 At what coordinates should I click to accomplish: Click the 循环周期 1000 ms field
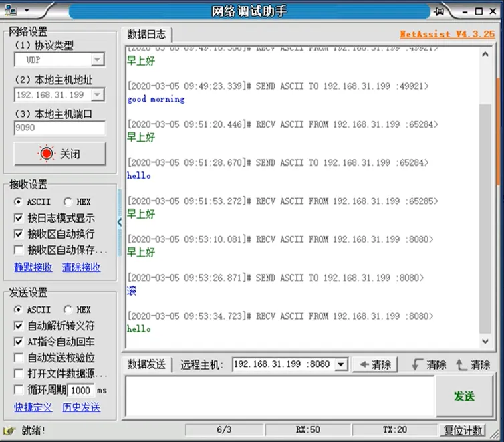[80, 391]
